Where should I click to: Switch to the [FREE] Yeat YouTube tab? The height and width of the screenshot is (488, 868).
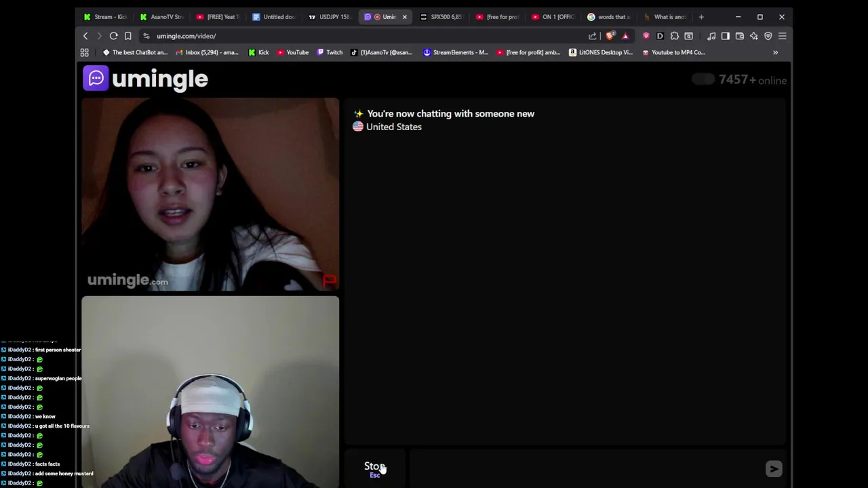[218, 17]
